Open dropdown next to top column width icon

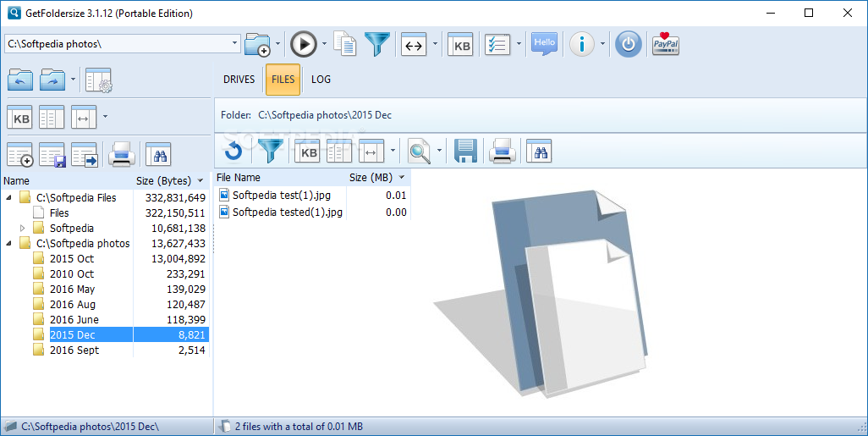(435, 44)
